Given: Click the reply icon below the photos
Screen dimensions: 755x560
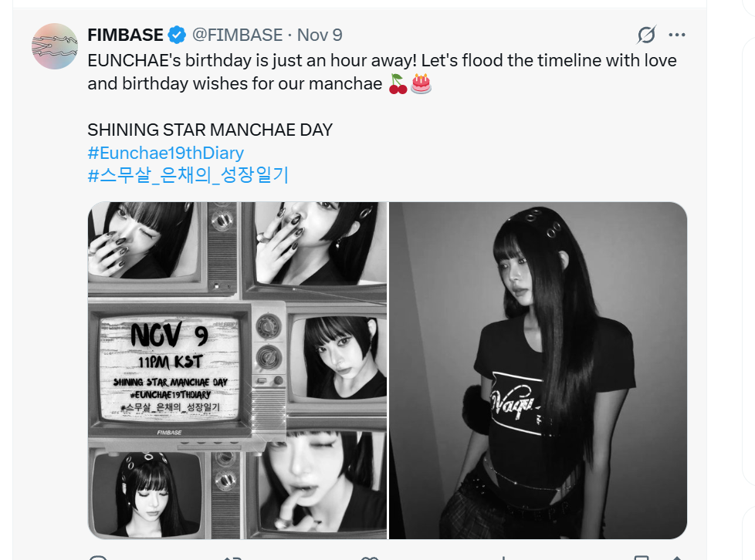Looking at the screenshot, I should [x=98, y=558].
